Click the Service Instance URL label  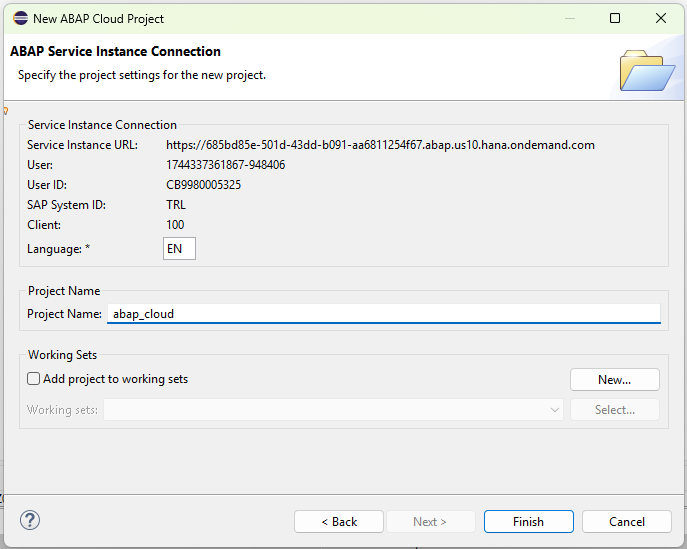[x=82, y=145]
